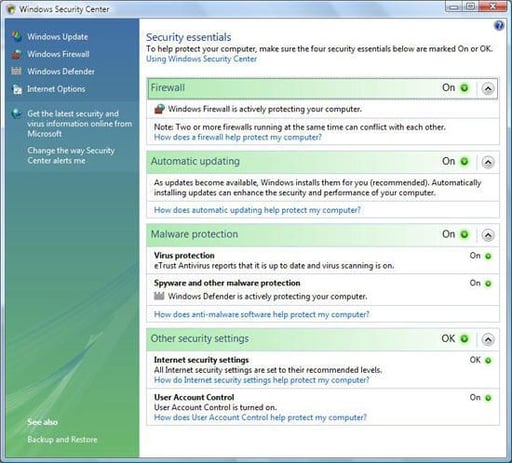512x463 pixels.
Task: Click the Windows Firewall brick icon in sidebar
Action: click(x=16, y=54)
